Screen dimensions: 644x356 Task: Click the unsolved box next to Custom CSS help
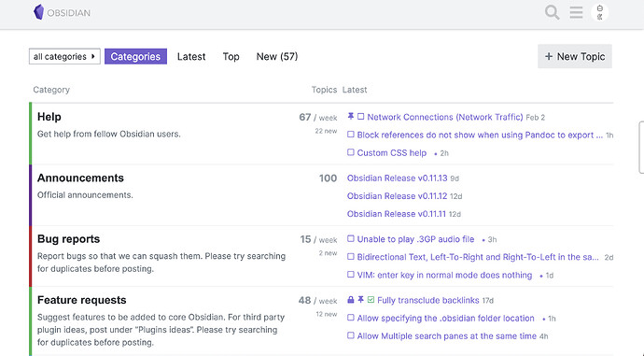tap(350, 152)
